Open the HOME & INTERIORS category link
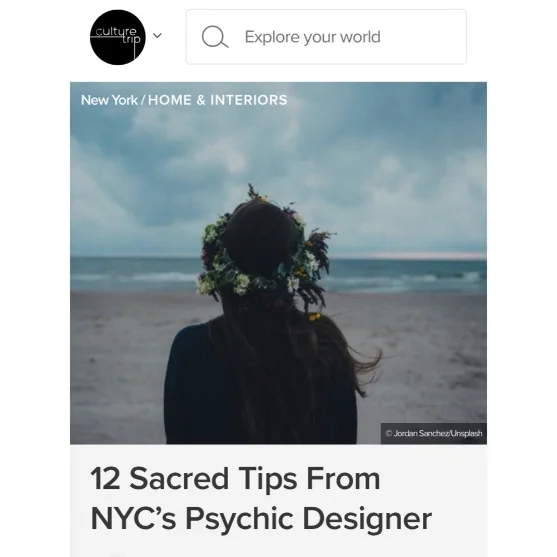This screenshot has height=557, width=557. point(217,100)
